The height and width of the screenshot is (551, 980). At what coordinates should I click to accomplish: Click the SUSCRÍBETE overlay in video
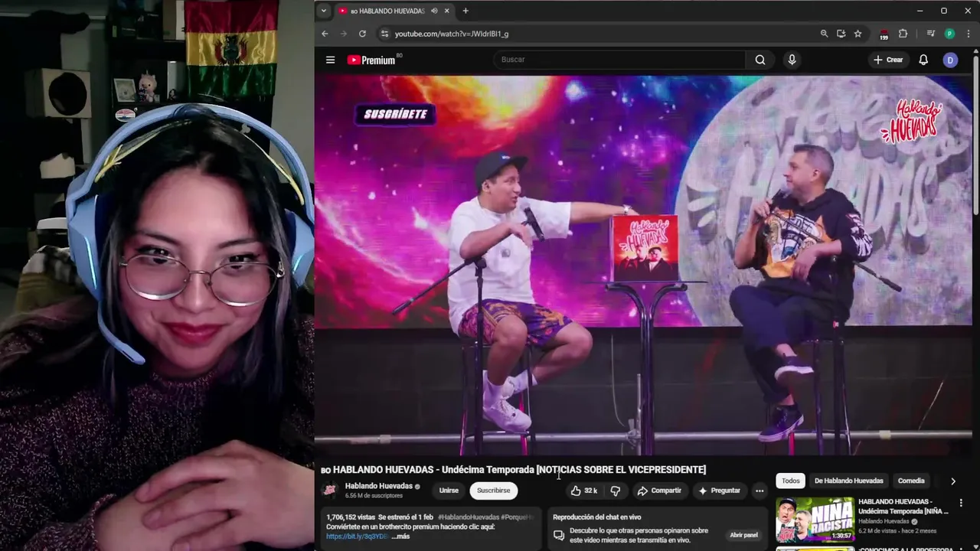click(x=395, y=114)
